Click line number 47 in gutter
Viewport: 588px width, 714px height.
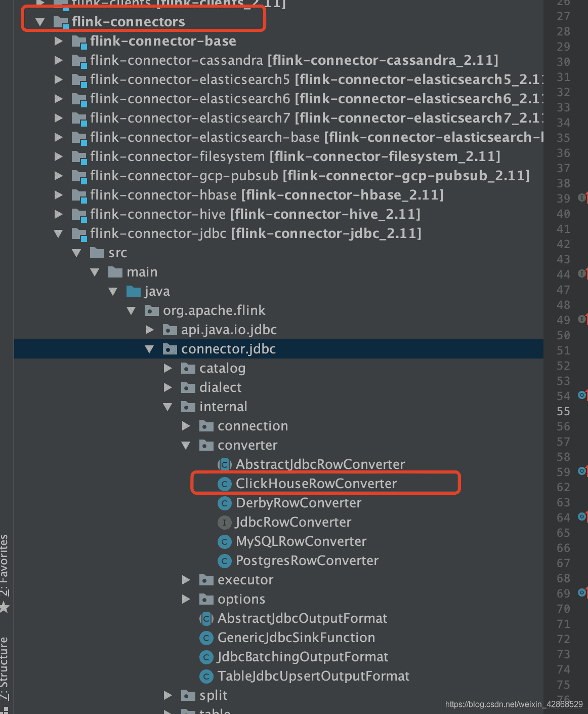[x=563, y=290]
